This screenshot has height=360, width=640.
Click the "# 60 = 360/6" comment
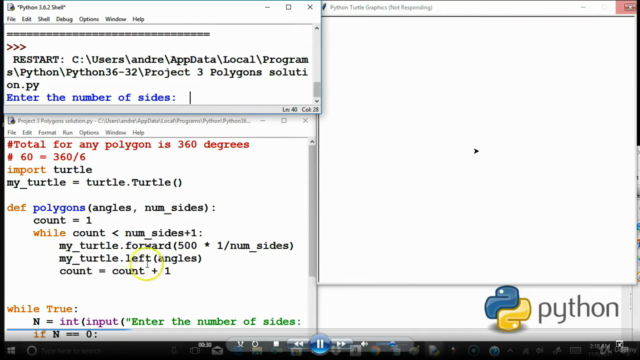tap(46, 157)
